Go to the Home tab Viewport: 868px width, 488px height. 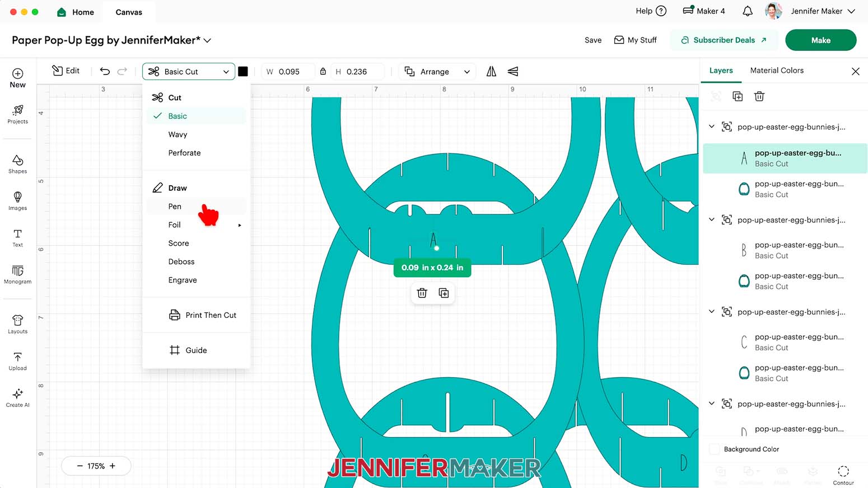76,12
